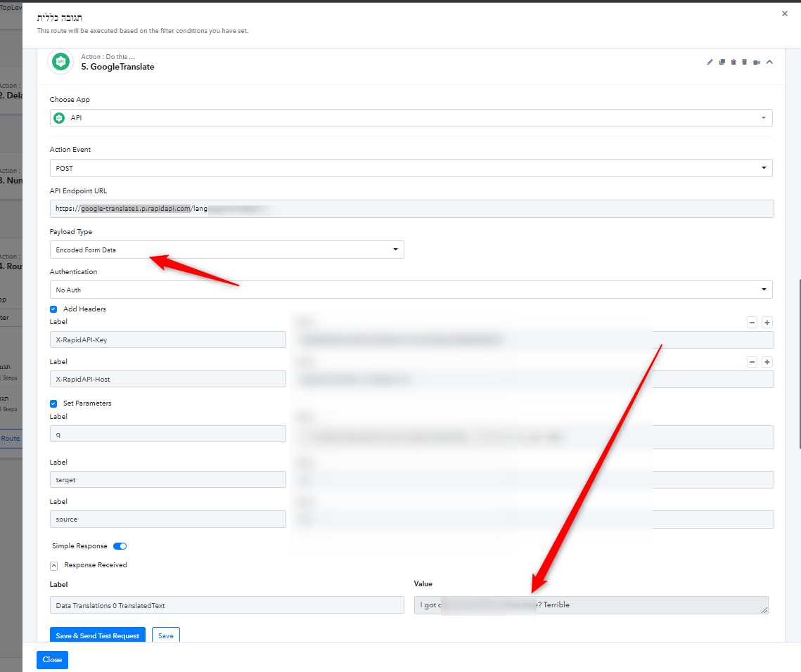The image size is (801, 672).
Task: Click the green API app icon beside step title
Action: 60,62
